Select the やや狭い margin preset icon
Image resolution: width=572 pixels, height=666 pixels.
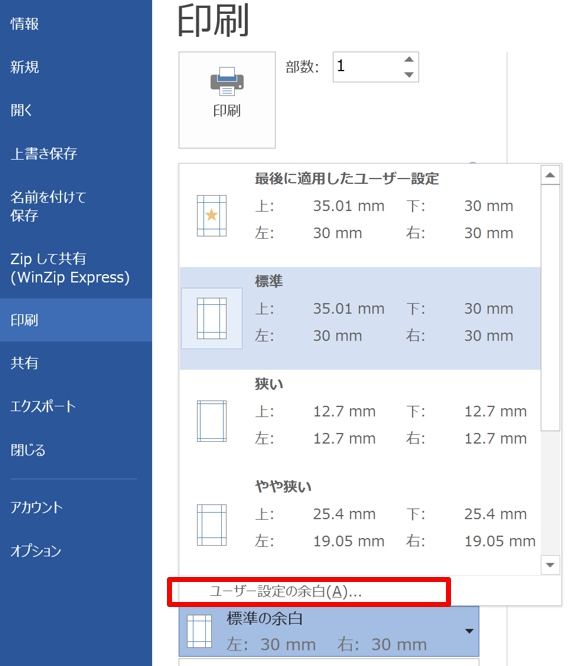tap(211, 525)
